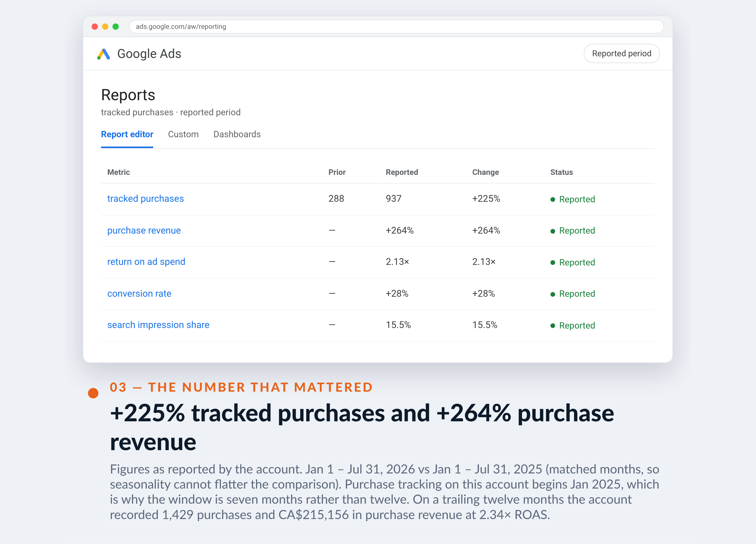The image size is (756, 544).
Task: Click the +225% change value
Action: 486,199
